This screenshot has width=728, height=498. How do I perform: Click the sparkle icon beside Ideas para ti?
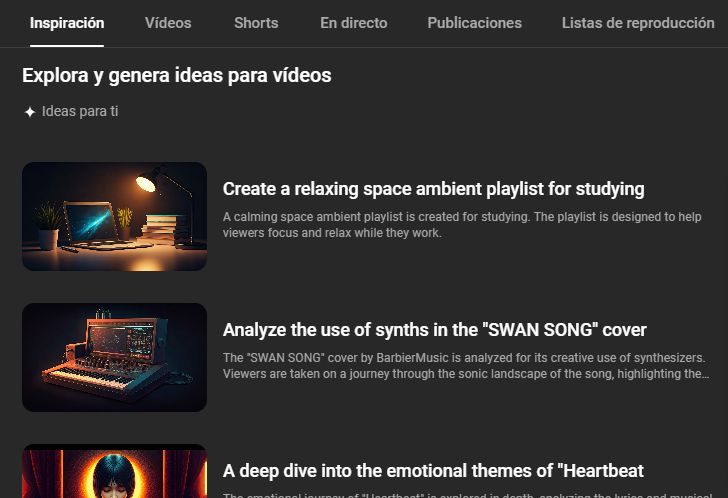pos(30,112)
